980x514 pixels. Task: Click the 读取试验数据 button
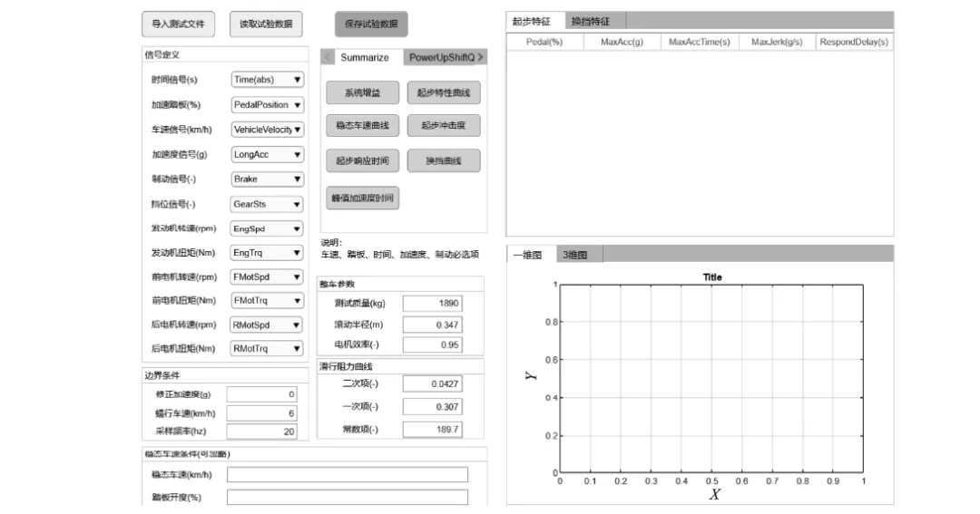point(266,24)
